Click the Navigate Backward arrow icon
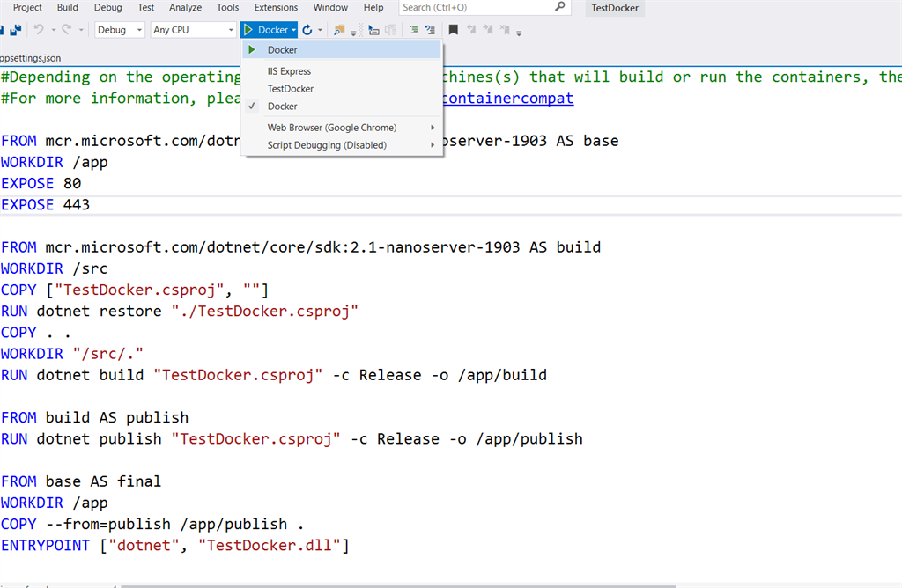 click(x=473, y=29)
